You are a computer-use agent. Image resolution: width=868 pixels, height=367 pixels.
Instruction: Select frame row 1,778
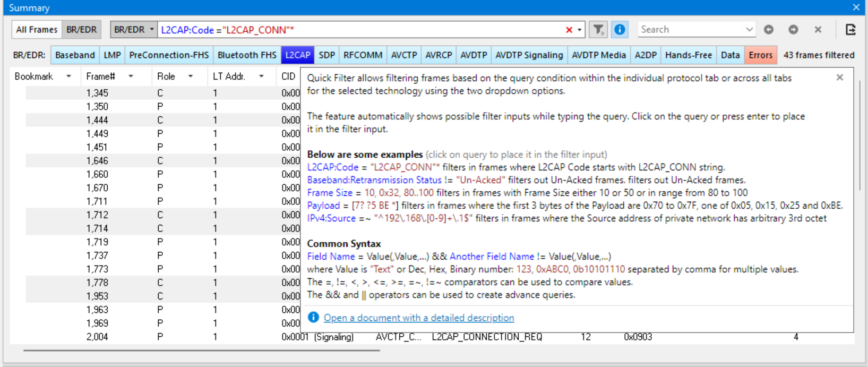(x=162, y=283)
